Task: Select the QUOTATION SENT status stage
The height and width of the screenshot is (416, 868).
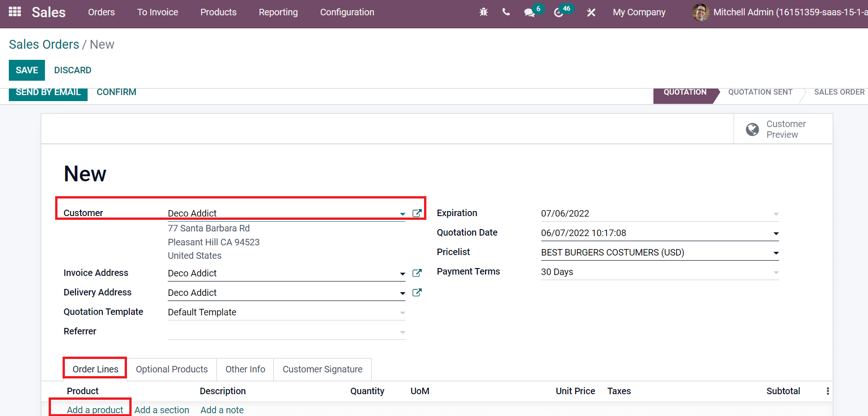Action: pyautogui.click(x=760, y=92)
